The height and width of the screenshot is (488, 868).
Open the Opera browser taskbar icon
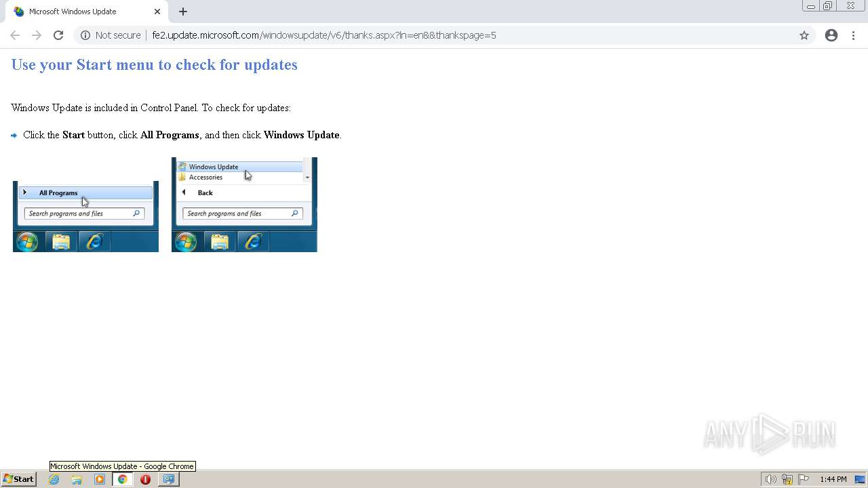pyautogui.click(x=145, y=479)
